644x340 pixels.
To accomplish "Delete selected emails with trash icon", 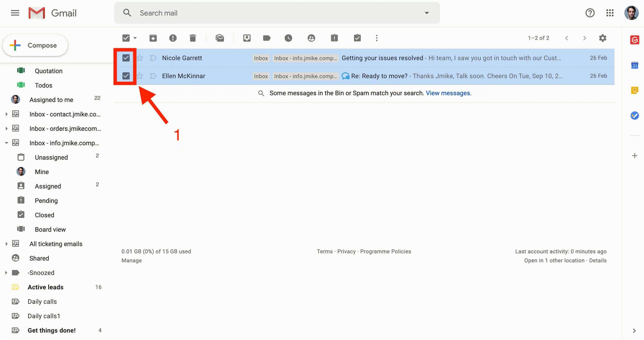I will 193,38.
